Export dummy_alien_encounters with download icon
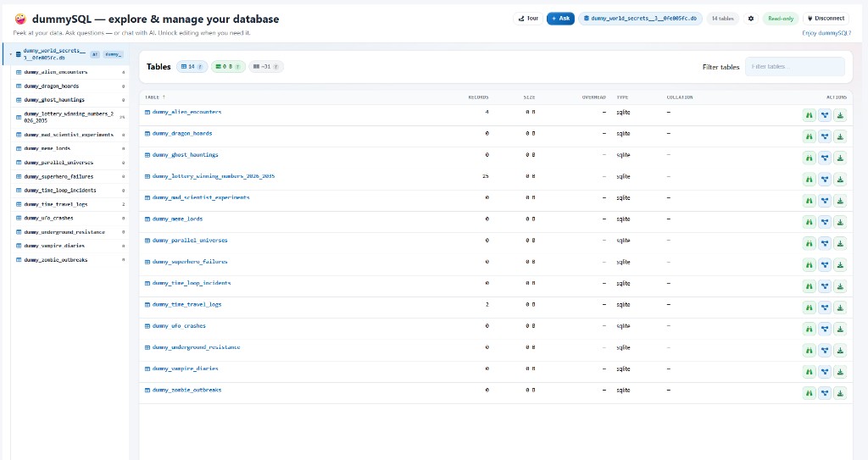 (840, 115)
